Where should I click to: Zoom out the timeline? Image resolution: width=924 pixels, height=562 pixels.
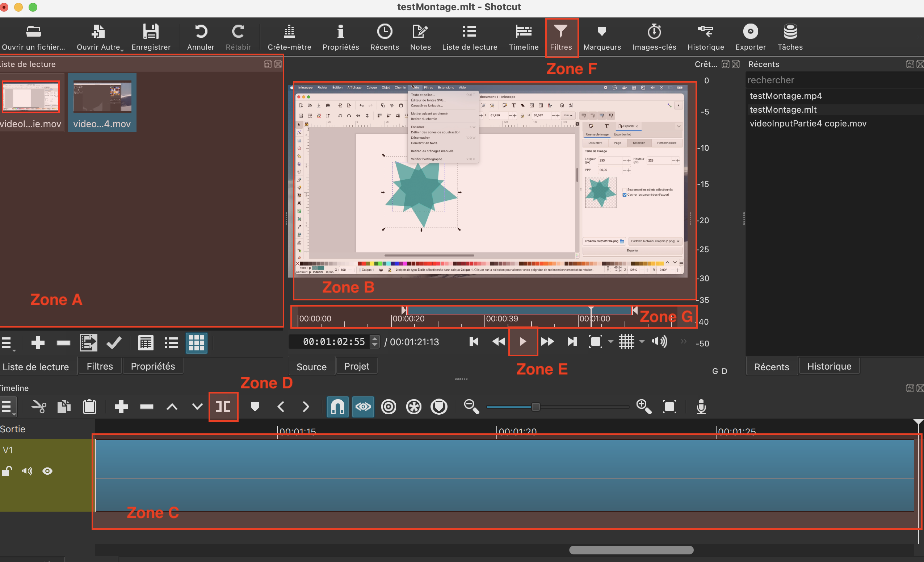click(x=471, y=407)
